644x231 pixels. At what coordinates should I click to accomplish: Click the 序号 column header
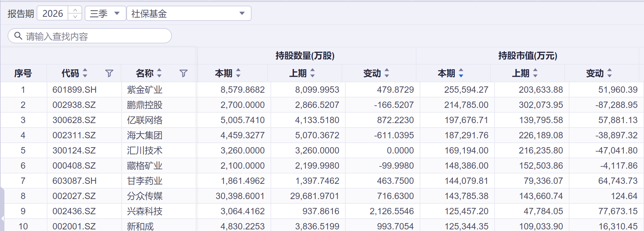pyautogui.click(x=23, y=73)
